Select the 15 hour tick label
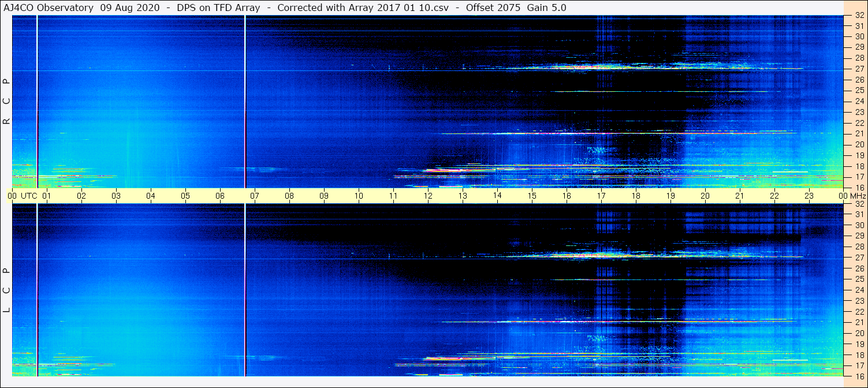This screenshot has width=868, height=388. pos(532,196)
